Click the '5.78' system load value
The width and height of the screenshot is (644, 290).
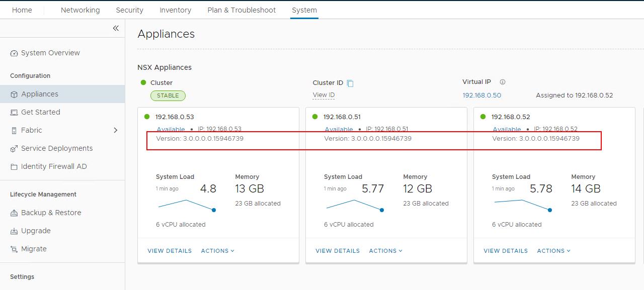click(541, 189)
